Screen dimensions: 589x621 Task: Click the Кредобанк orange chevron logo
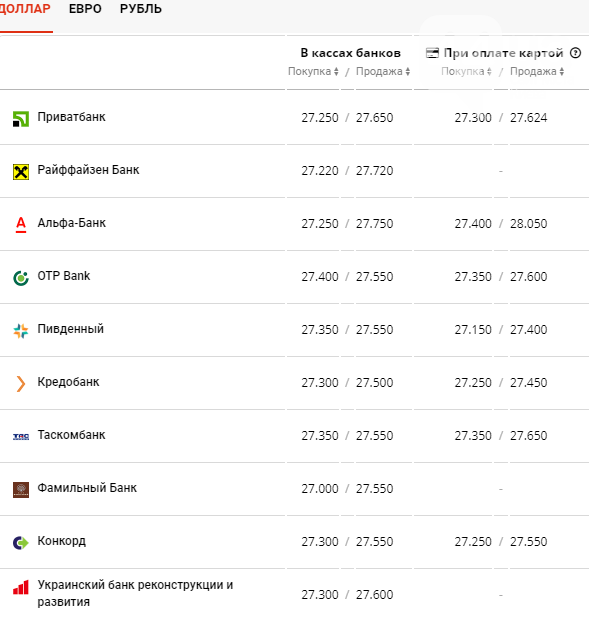tap(21, 384)
